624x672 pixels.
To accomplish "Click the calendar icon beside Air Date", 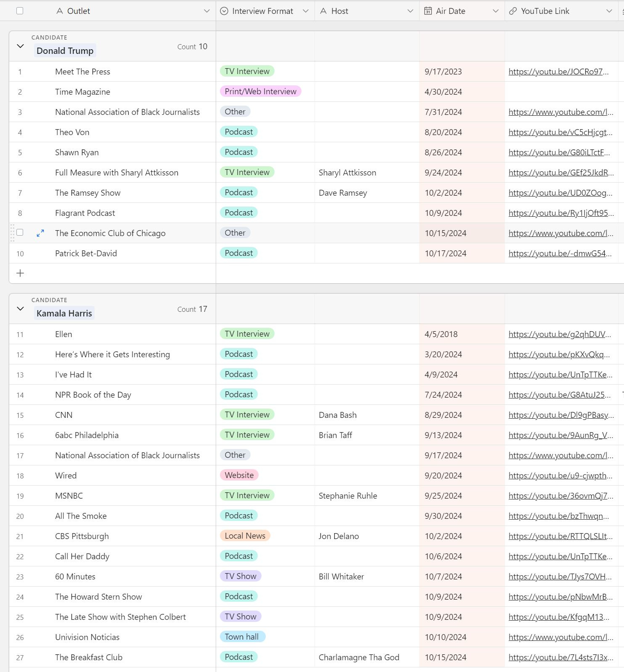I will [x=428, y=11].
